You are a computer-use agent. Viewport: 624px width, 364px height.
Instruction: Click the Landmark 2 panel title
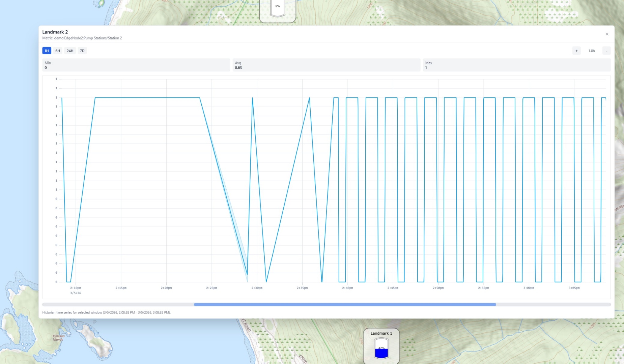click(x=55, y=32)
